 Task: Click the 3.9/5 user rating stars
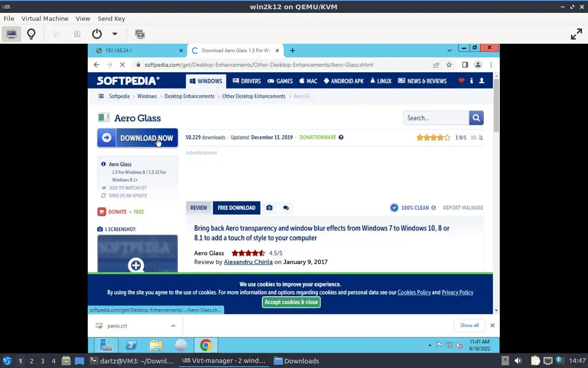pos(433,138)
